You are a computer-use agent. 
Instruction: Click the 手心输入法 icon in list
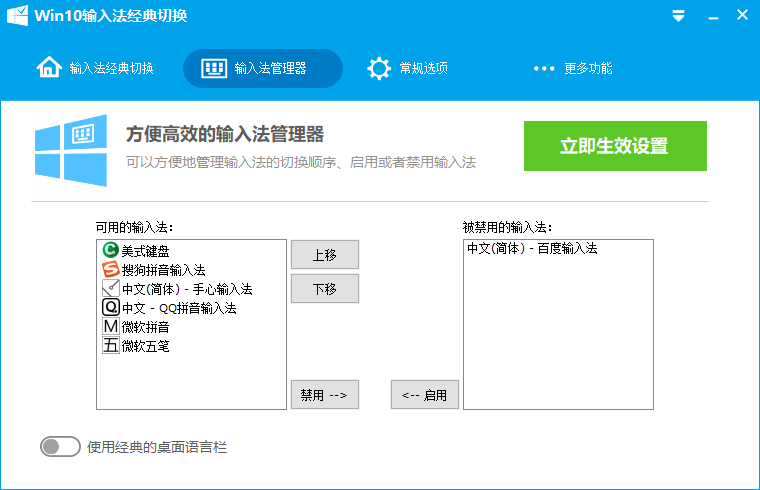pos(110,288)
